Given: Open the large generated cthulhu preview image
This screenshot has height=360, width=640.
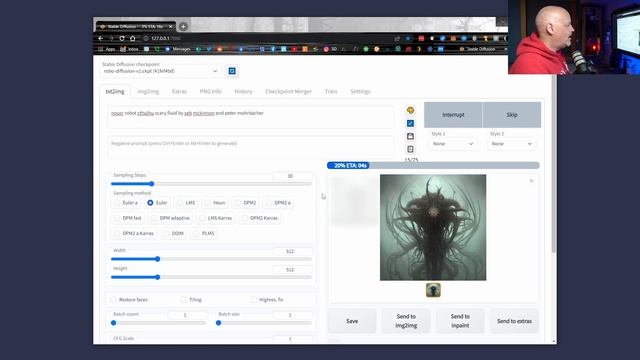Looking at the screenshot, I should pos(433,227).
